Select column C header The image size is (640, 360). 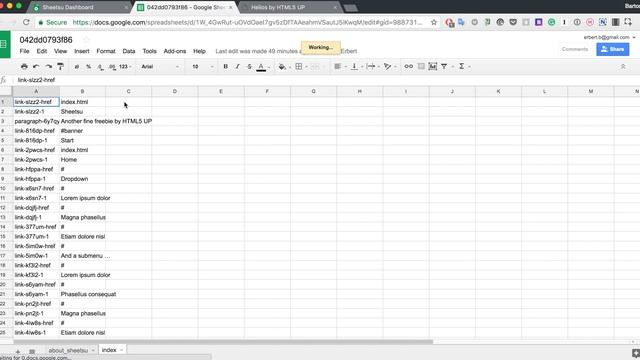(129, 91)
